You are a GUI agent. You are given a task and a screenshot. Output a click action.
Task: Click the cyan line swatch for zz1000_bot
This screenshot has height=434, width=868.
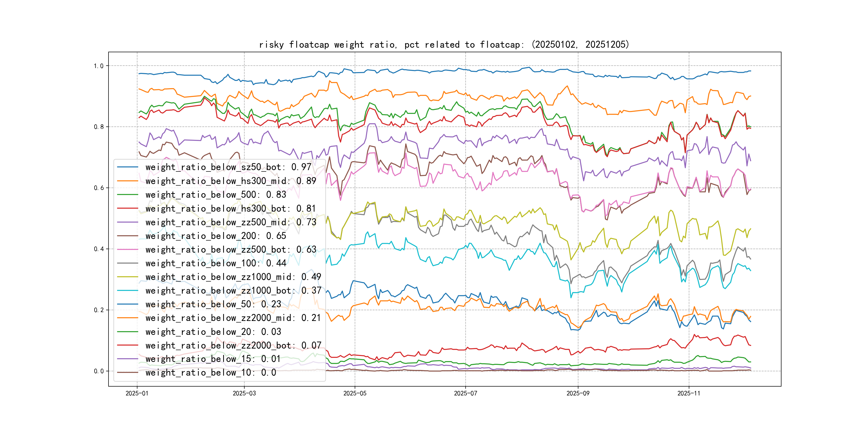tap(127, 290)
